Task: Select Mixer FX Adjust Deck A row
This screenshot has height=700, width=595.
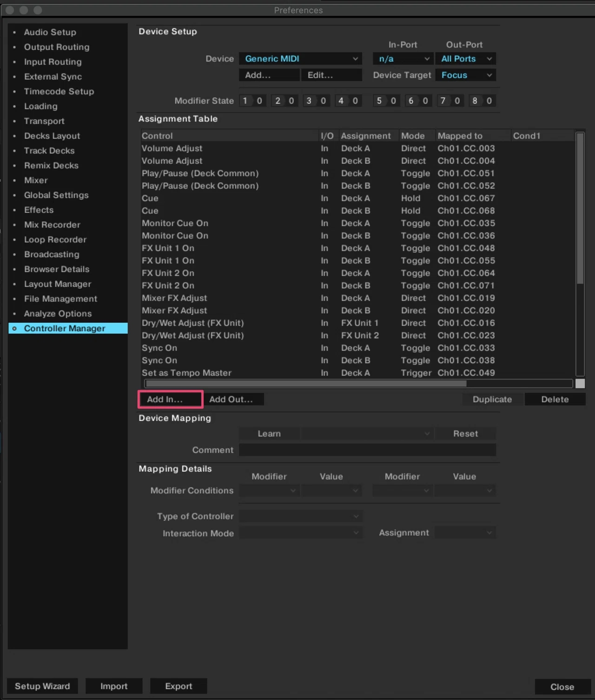Action: (x=357, y=298)
